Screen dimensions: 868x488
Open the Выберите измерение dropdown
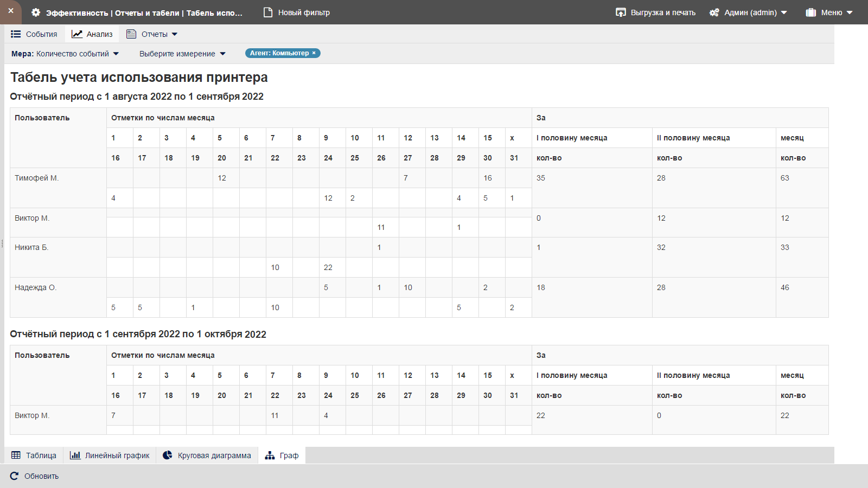pos(182,54)
